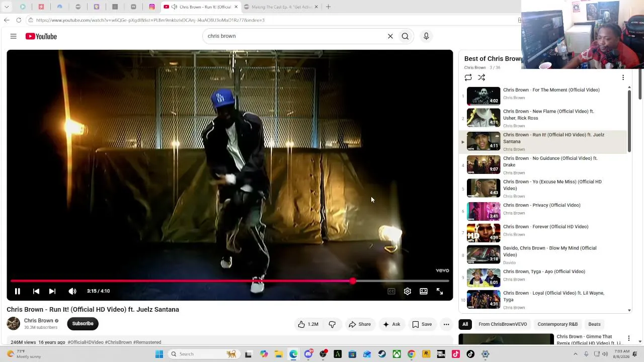
Task: Share the video
Action: click(360, 324)
